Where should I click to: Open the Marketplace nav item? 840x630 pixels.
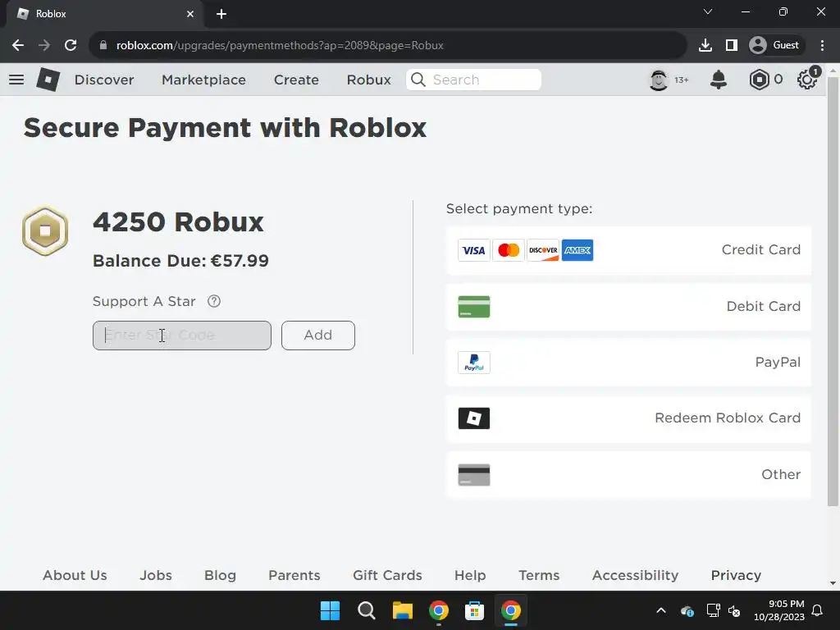(203, 80)
